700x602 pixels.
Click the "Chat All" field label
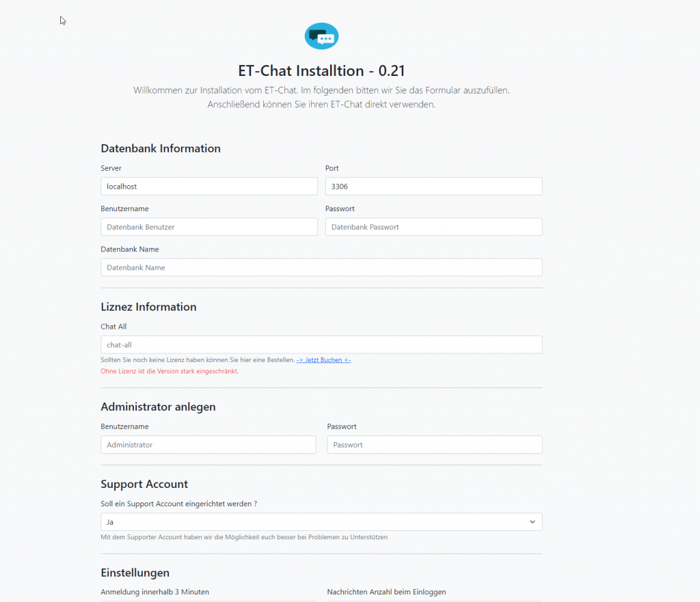(x=113, y=327)
